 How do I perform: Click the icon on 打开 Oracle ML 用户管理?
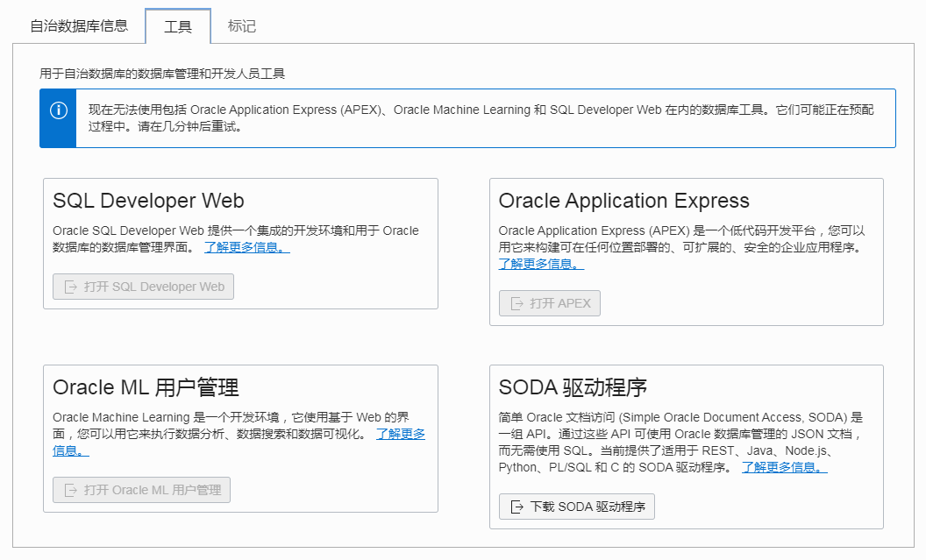coord(71,490)
